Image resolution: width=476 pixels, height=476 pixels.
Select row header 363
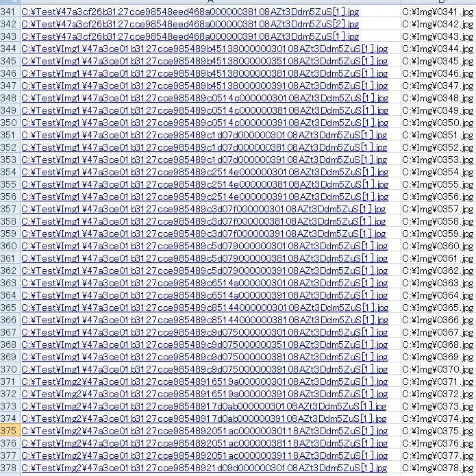[10, 284]
